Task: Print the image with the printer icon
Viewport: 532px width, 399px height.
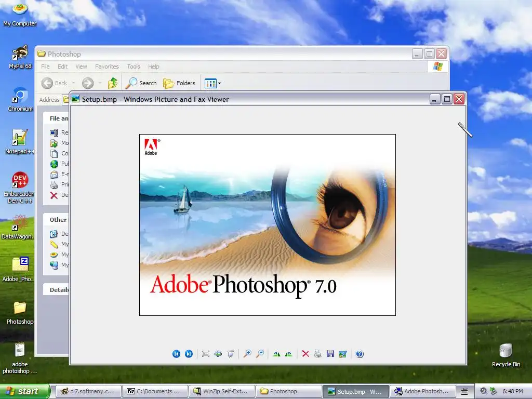Action: pos(317,354)
